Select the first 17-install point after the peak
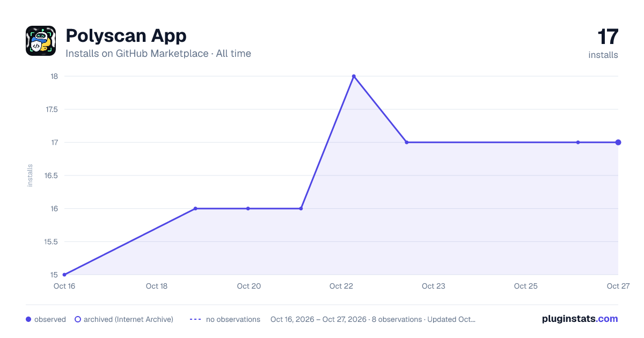644x338 pixels. (x=407, y=142)
